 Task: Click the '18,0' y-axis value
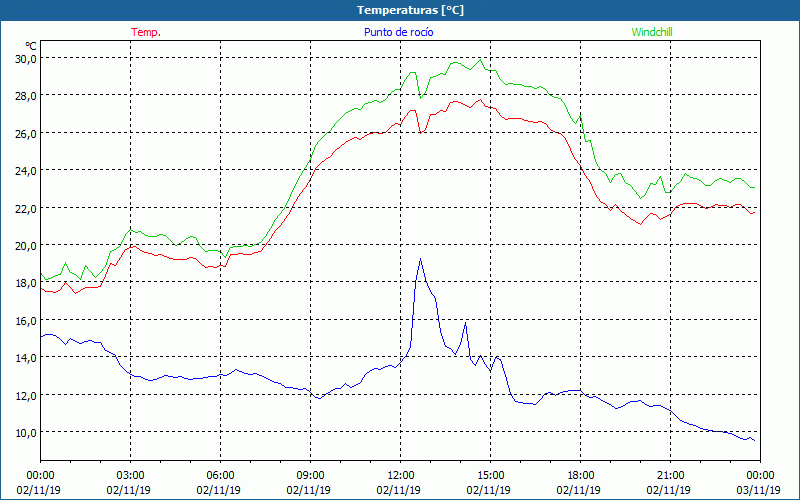tap(26, 283)
